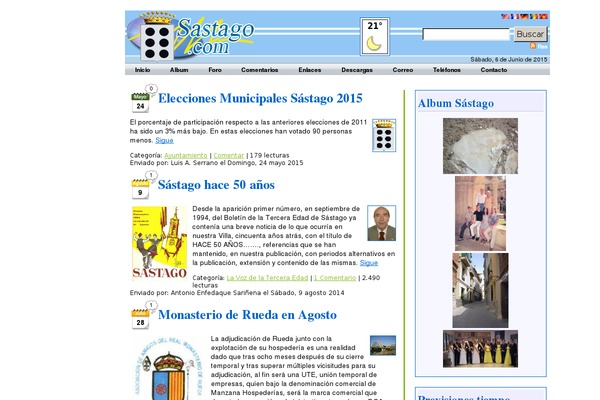Switch language with the red star flag

543,16
